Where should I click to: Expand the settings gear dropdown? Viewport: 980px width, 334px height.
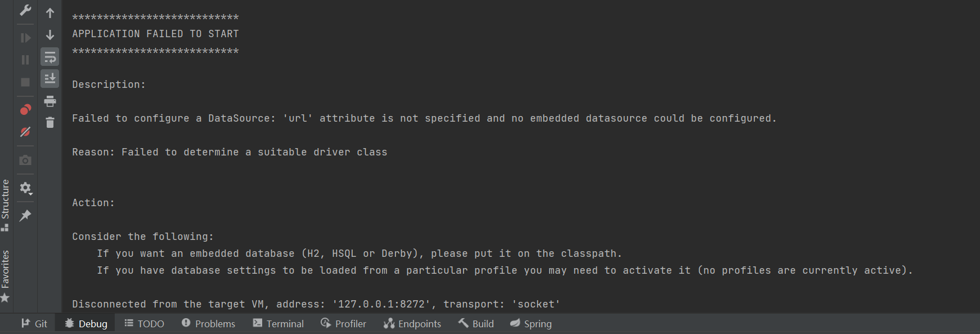coord(25,188)
